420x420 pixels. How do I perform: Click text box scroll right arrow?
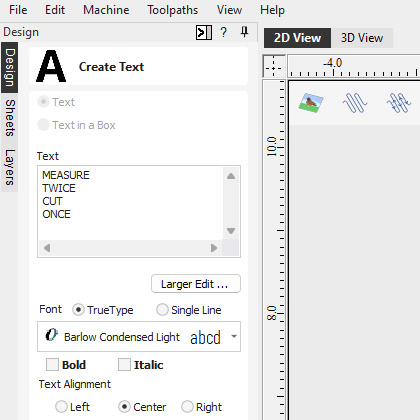point(214,248)
